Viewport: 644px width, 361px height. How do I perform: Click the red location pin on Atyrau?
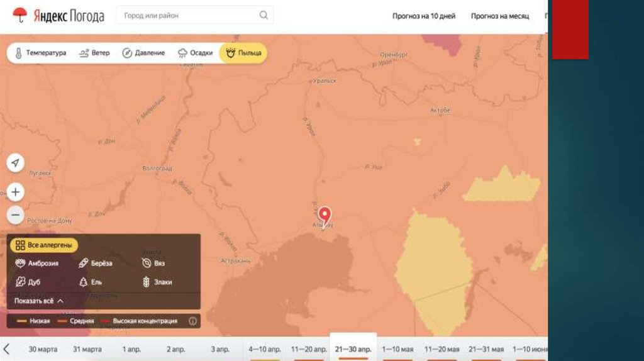coord(325,216)
